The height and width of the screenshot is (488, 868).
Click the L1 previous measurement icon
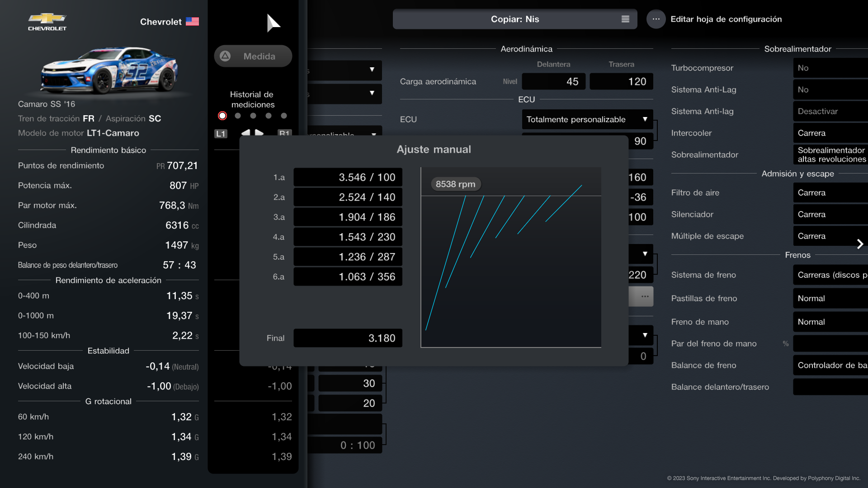click(221, 134)
